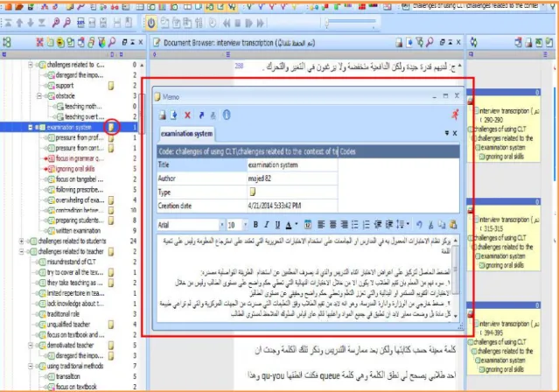Viewport: 559px width, 392px height.
Task: Click the clock icon in media toolbar
Action: click(213, 23)
